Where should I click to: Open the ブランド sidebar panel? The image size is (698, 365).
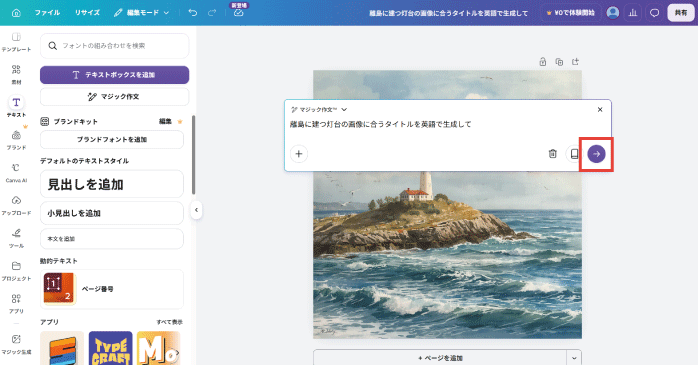[16, 139]
